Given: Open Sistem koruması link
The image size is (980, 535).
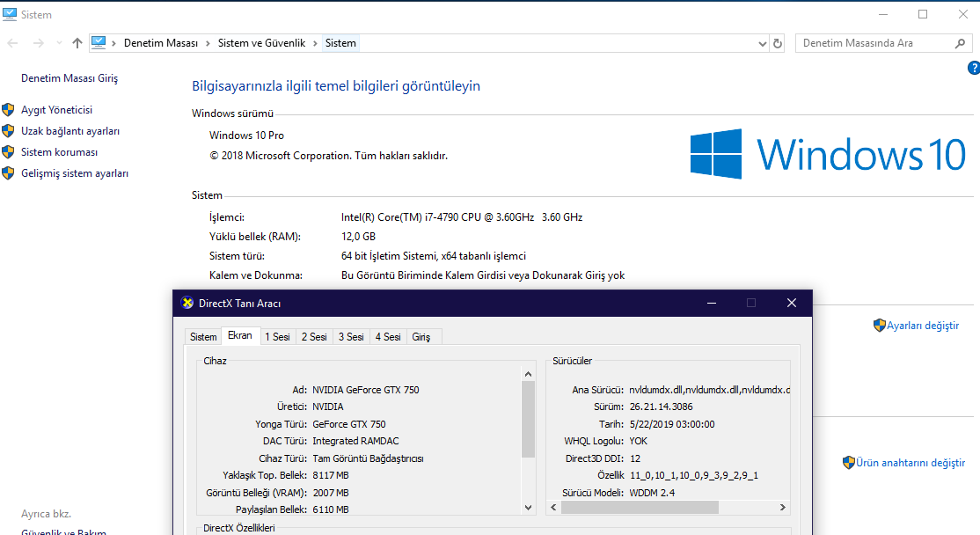Looking at the screenshot, I should tap(59, 152).
